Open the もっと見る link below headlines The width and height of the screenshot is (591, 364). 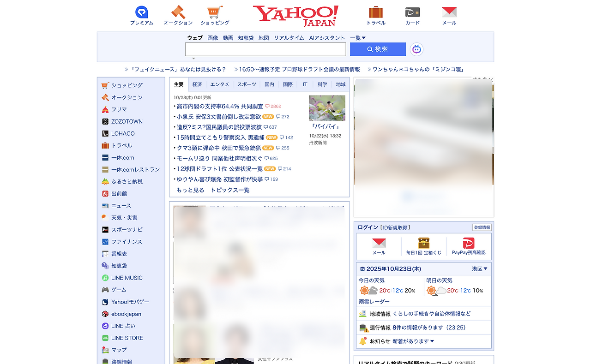(x=190, y=190)
